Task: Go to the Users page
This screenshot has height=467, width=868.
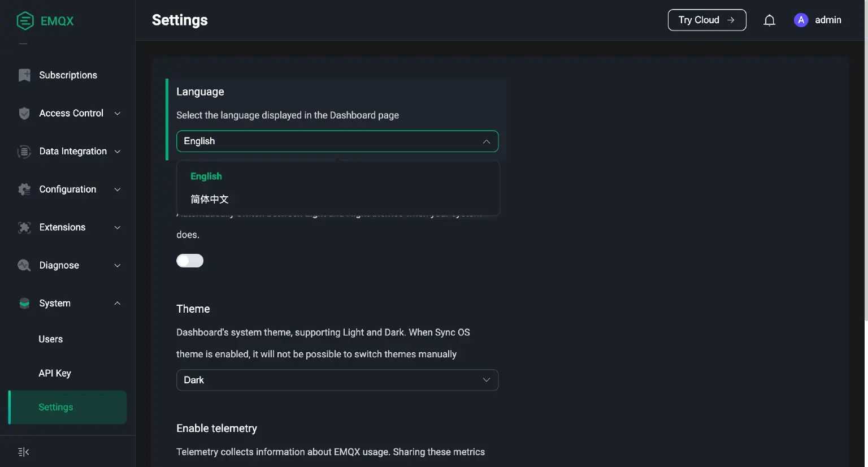Action: coord(51,339)
